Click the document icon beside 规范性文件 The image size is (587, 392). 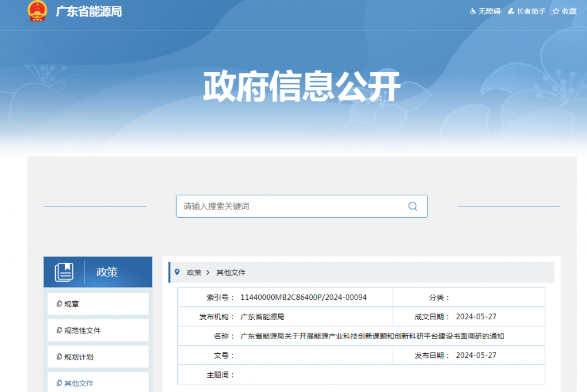click(x=58, y=330)
